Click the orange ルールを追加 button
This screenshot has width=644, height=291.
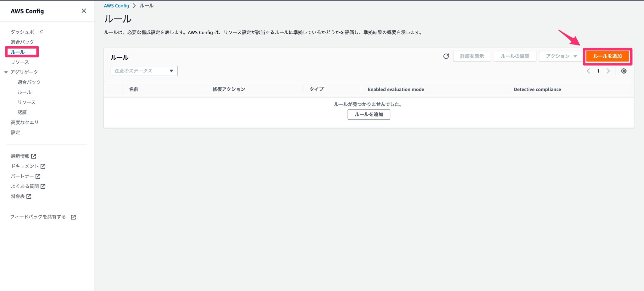pos(607,56)
